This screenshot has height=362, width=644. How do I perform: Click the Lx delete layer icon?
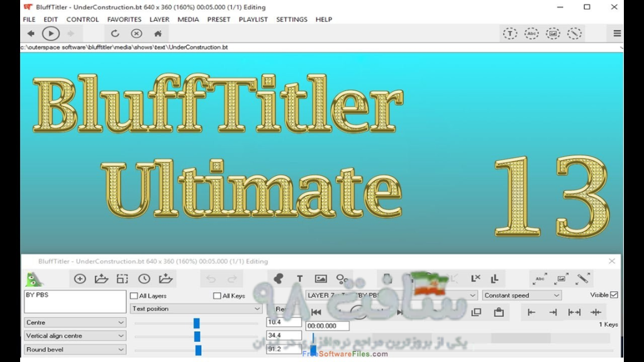click(x=475, y=278)
